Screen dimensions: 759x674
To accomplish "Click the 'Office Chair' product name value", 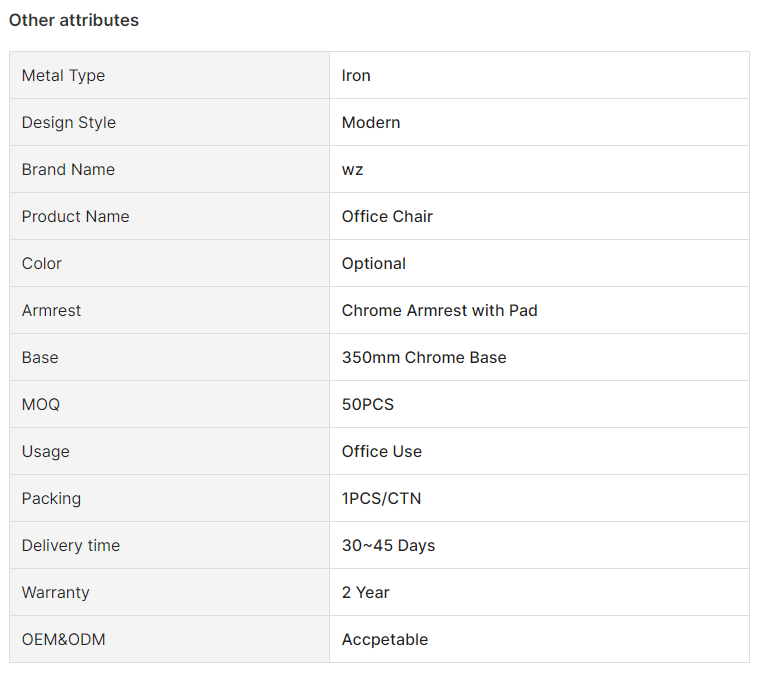I will point(387,216).
